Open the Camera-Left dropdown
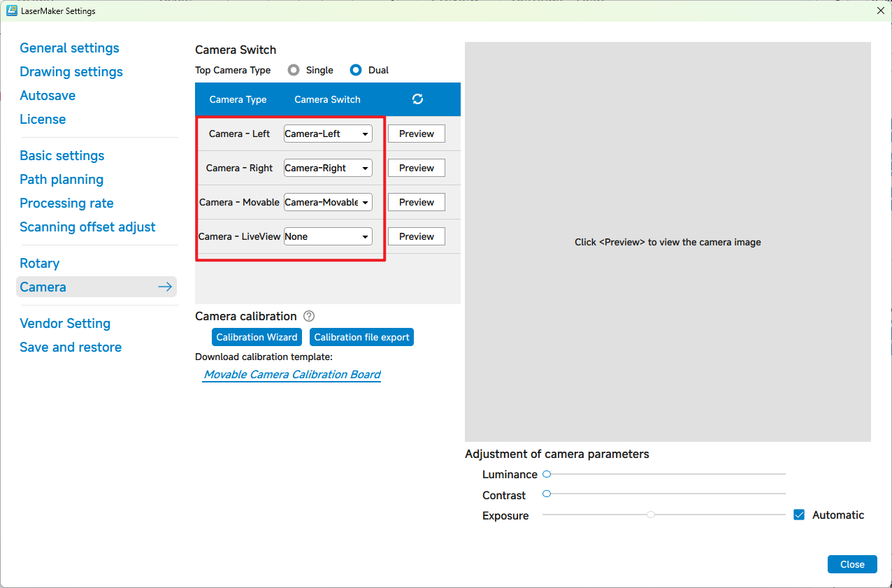 click(x=328, y=134)
